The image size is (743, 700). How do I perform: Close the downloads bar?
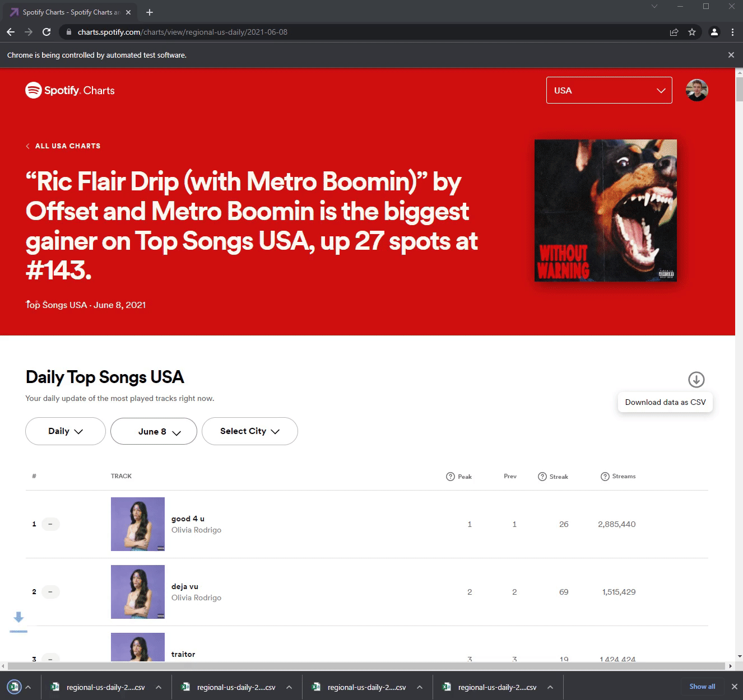click(734, 687)
